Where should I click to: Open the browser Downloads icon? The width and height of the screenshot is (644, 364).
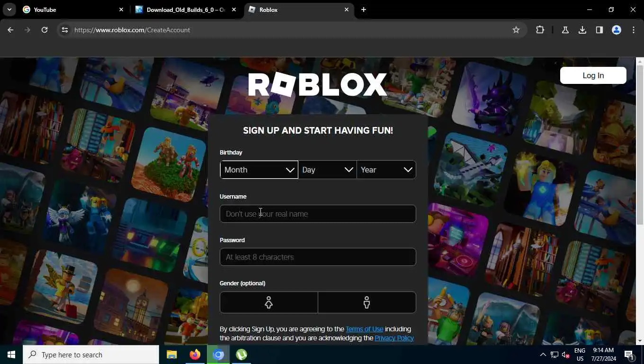[582, 30]
